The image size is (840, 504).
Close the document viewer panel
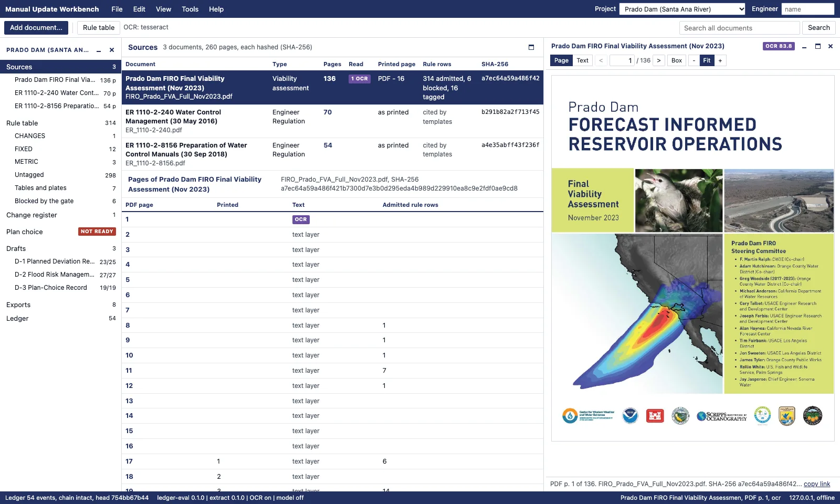coord(831,46)
